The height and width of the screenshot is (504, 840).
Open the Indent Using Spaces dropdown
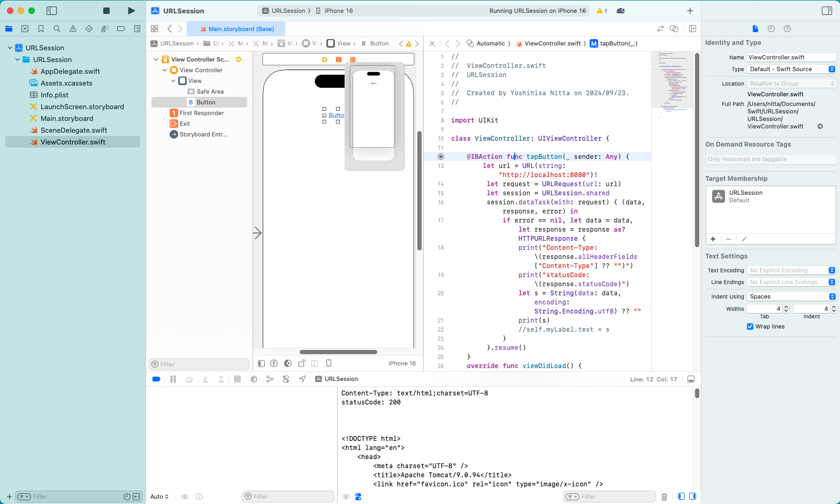[x=791, y=296]
